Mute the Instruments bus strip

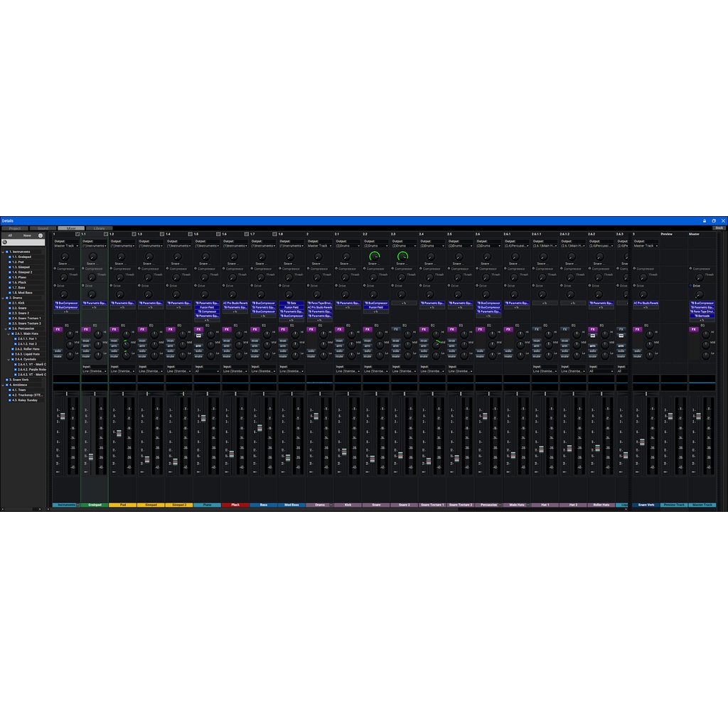pyautogui.click(x=58, y=356)
